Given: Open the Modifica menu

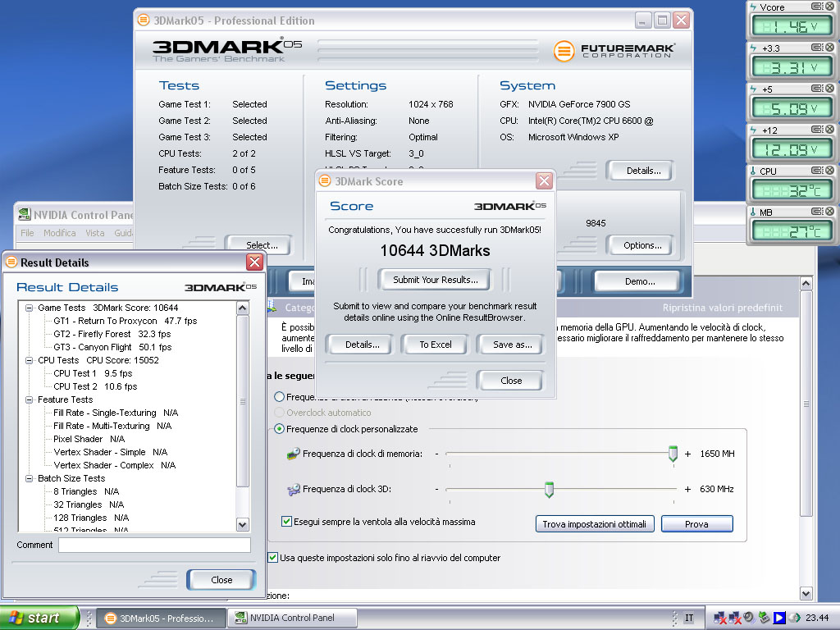Looking at the screenshot, I should point(59,233).
